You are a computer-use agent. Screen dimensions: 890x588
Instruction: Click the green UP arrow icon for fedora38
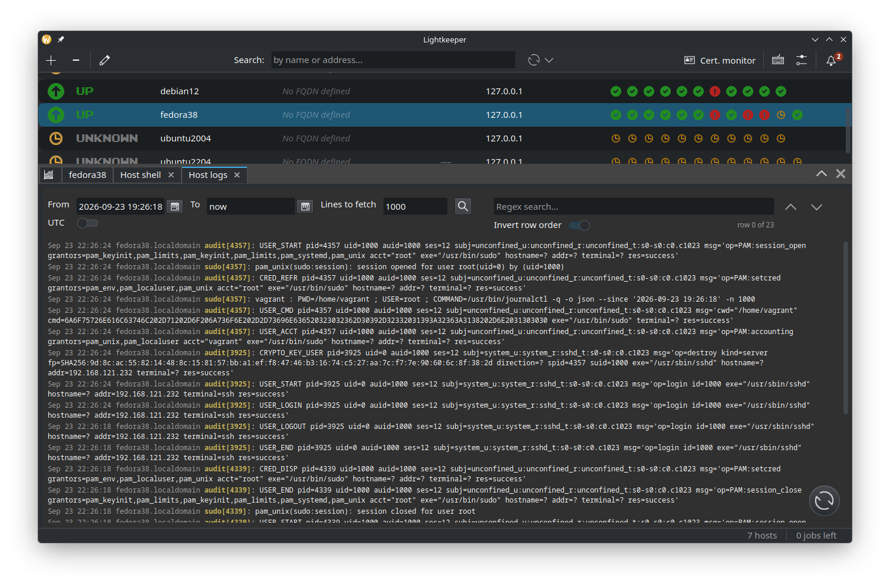tap(56, 115)
